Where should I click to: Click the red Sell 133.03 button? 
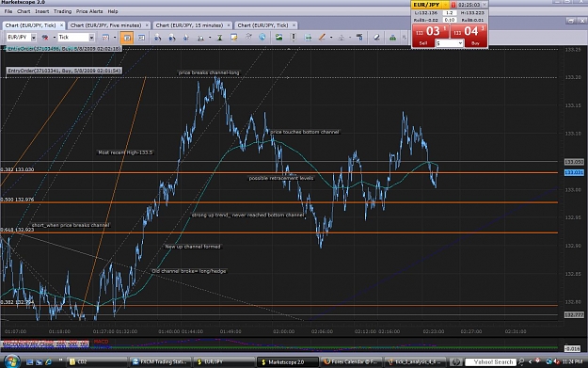point(431,35)
